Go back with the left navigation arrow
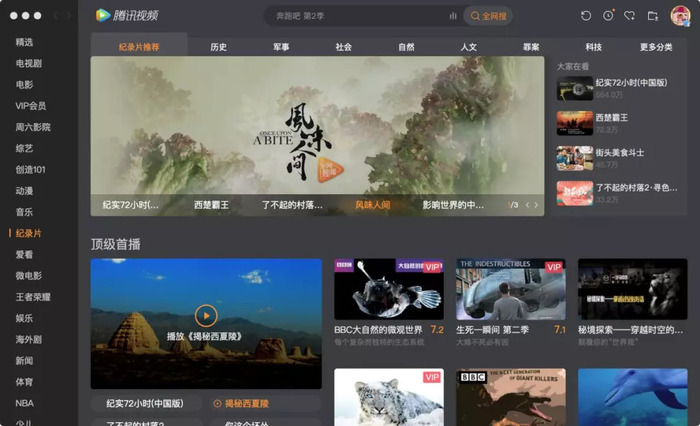This screenshot has width=700, height=426. click(57, 16)
